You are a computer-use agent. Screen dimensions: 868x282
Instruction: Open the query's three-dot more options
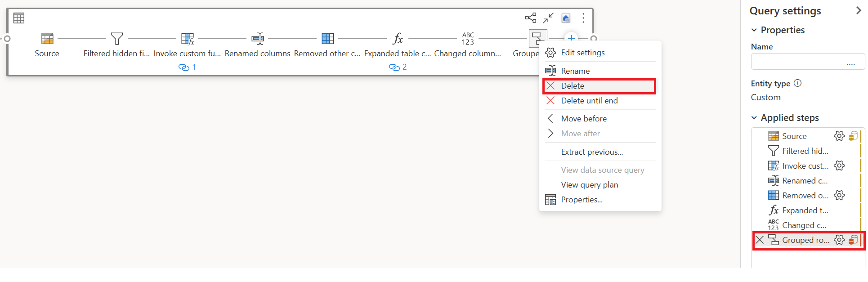tap(583, 18)
